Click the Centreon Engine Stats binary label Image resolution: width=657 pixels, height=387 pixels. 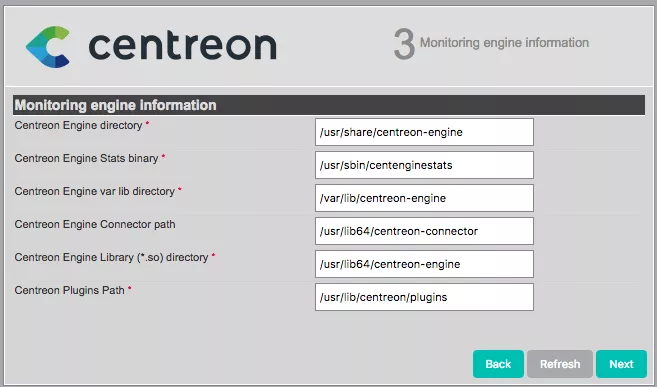click(x=86, y=158)
